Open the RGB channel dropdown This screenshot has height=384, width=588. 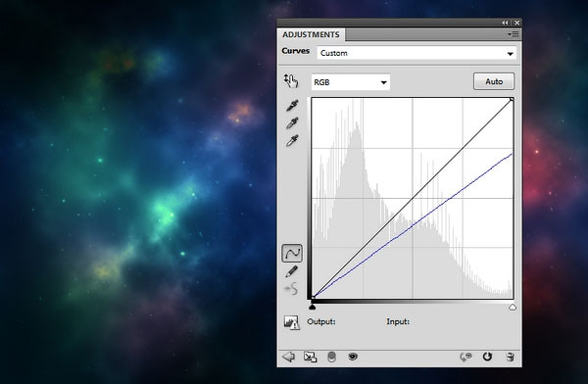pyautogui.click(x=350, y=82)
